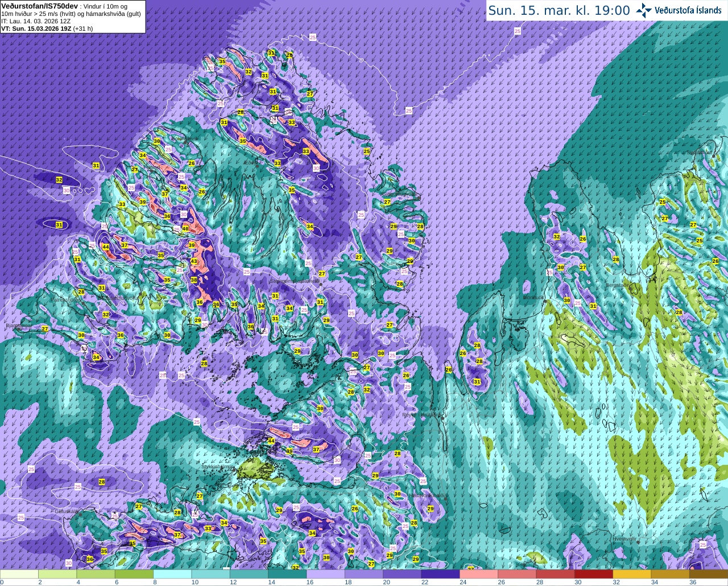Select the yellow 40 gust marker
Viewport: 728px width, 586px height.
(185, 229)
